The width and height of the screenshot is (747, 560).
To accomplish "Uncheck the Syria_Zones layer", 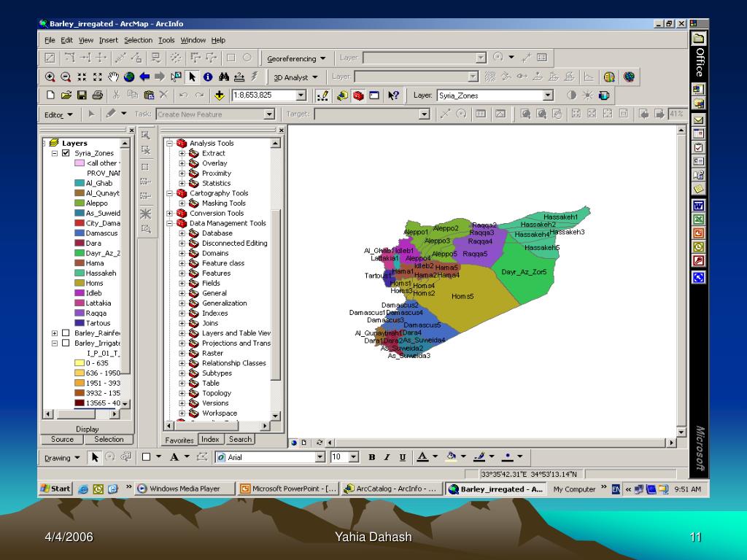I will point(66,153).
